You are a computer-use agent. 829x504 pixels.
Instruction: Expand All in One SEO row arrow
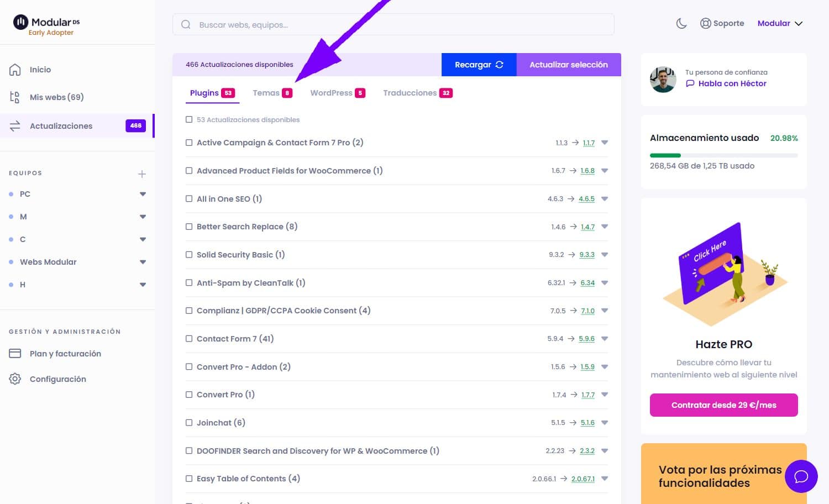click(605, 199)
